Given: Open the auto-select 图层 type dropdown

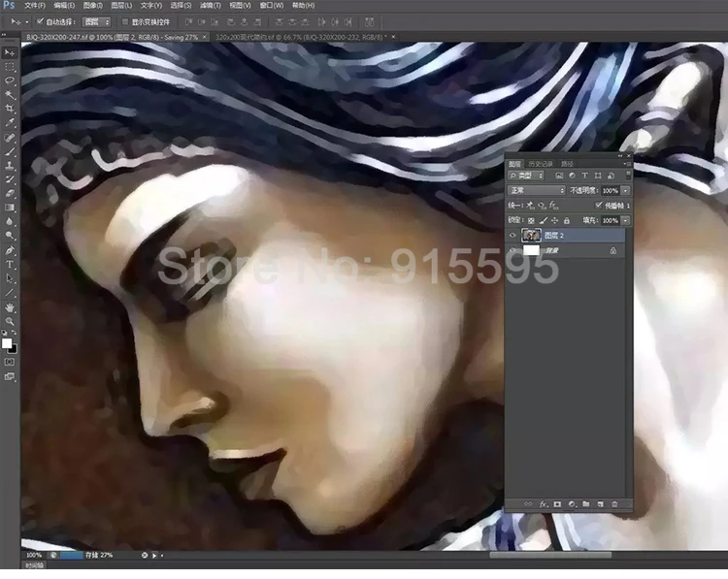Looking at the screenshot, I should [x=96, y=21].
